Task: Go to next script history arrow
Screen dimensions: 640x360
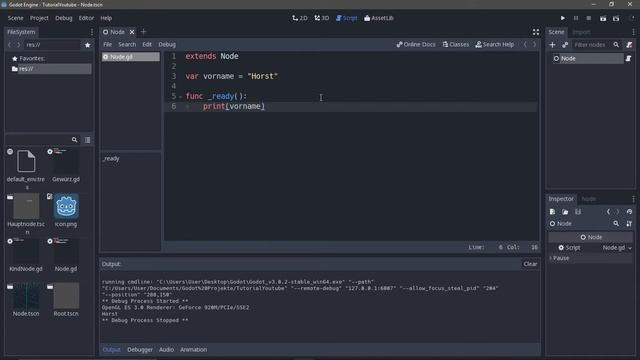Action: [x=534, y=44]
